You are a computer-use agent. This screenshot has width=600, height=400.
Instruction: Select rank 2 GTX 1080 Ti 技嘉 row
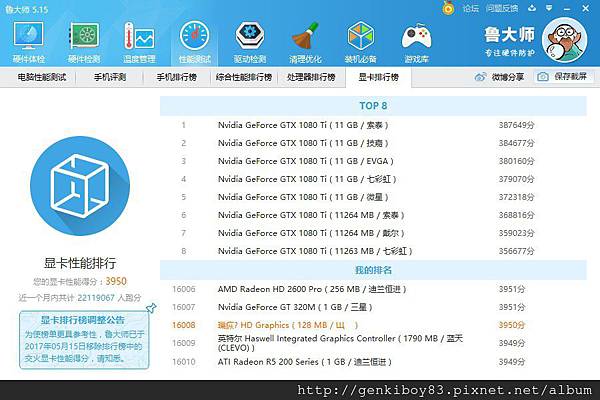pyautogui.click(x=373, y=143)
